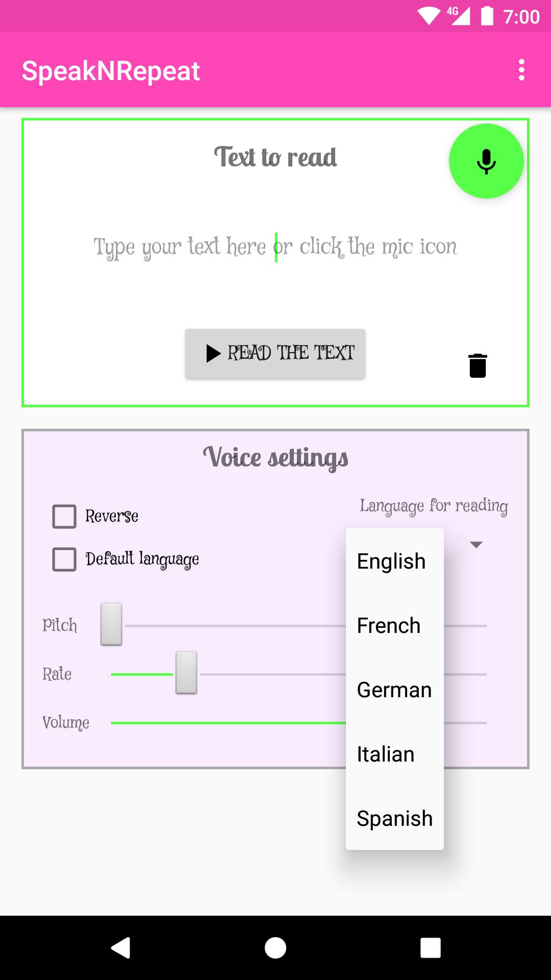551x980 pixels.
Task: Click the Pitch slider thumb
Action: coord(111,624)
